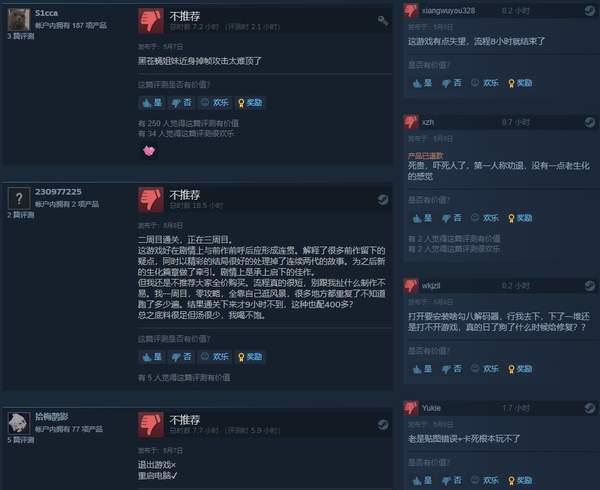The width and height of the screenshot is (600, 490).
Task: Click the key icon on S1cca's review
Action: [x=383, y=20]
